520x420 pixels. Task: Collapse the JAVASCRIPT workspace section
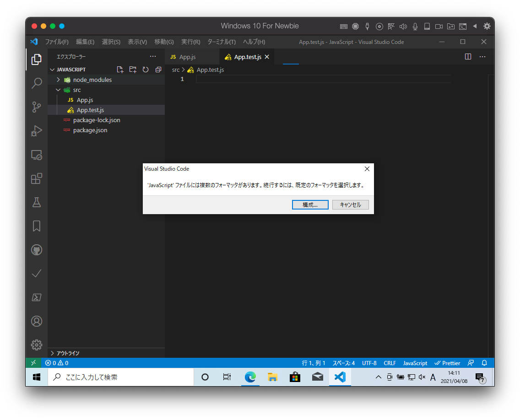click(52, 70)
